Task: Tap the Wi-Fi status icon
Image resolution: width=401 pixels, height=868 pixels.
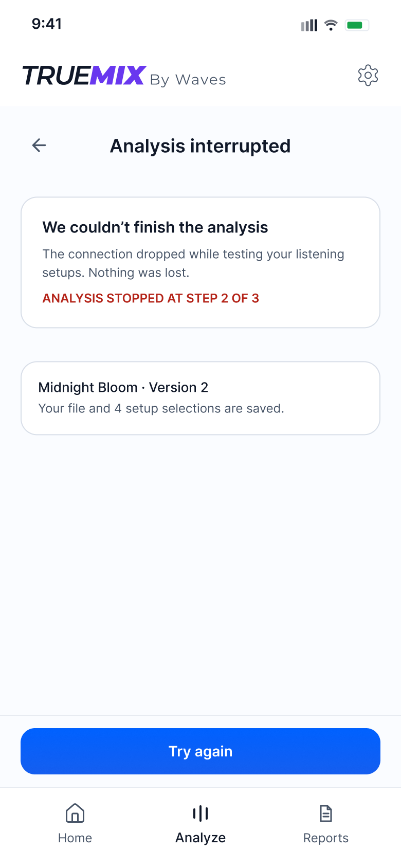Action: tap(331, 25)
